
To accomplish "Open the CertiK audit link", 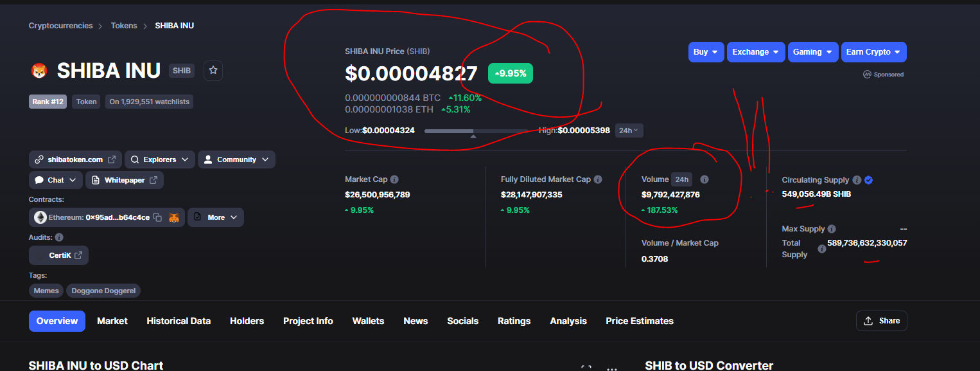I will [58, 255].
